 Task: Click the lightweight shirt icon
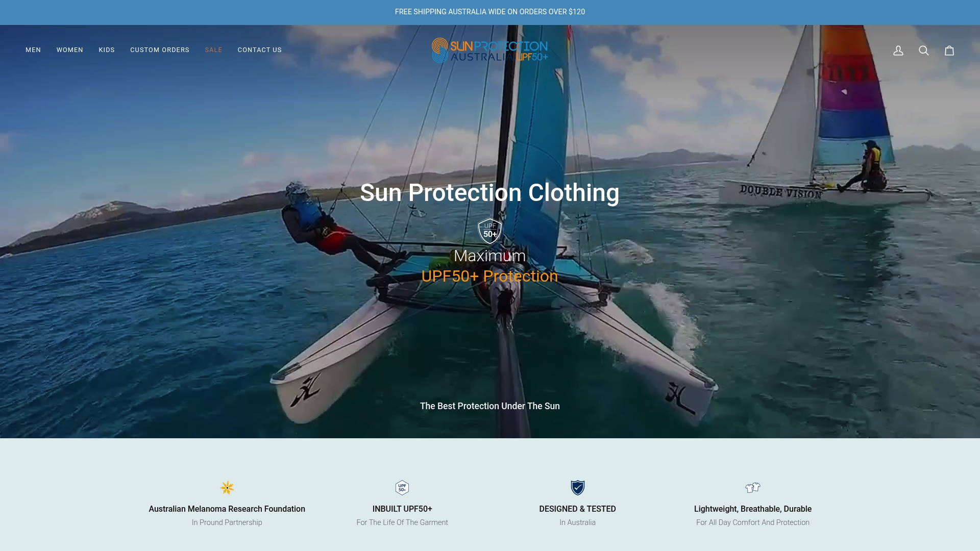[753, 488]
